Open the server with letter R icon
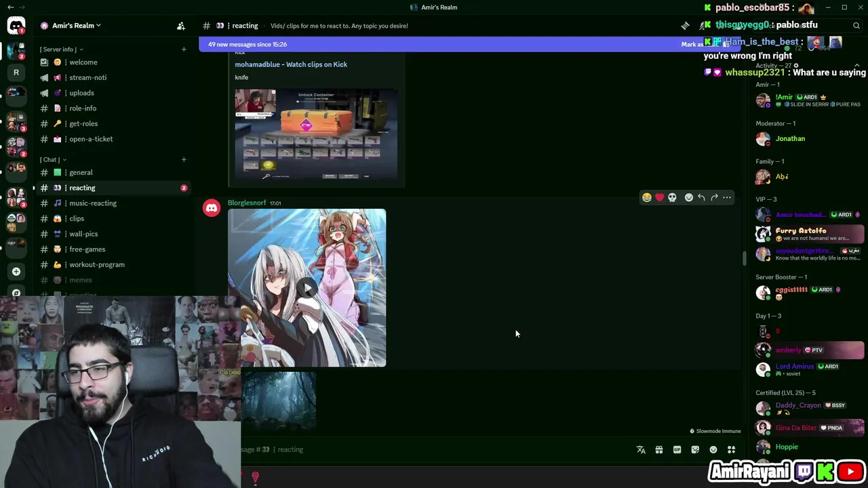 point(16,72)
